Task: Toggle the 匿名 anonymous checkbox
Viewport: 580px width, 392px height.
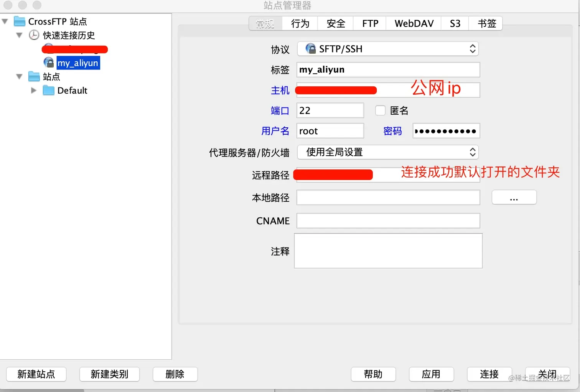Action: [380, 110]
